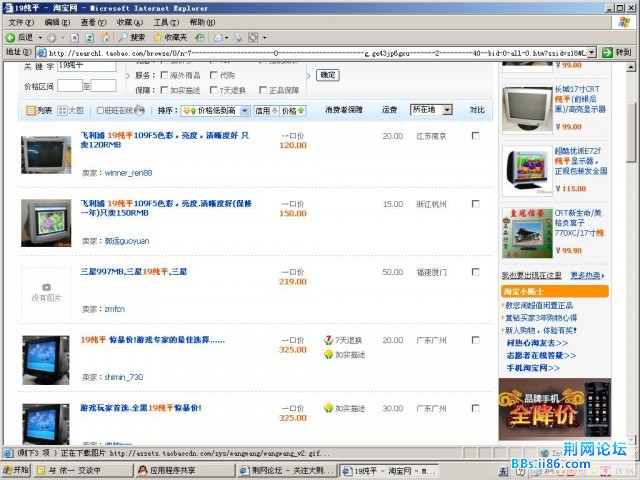
Task: Open the Back button history arrow
Action: [40, 38]
